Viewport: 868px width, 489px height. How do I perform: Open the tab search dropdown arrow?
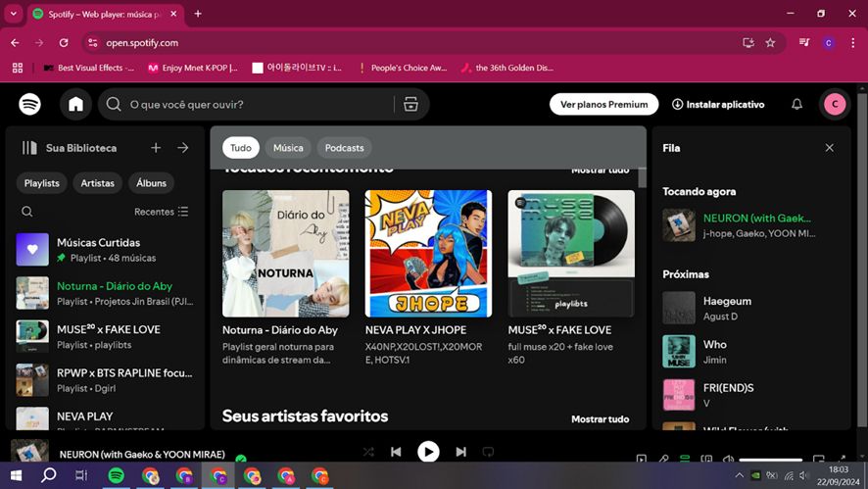point(14,14)
